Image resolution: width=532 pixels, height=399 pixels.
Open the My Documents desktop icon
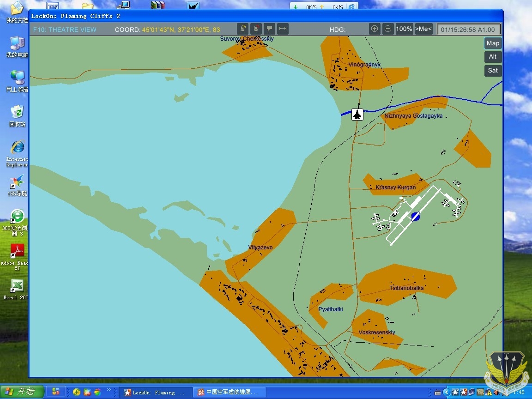tap(17, 12)
